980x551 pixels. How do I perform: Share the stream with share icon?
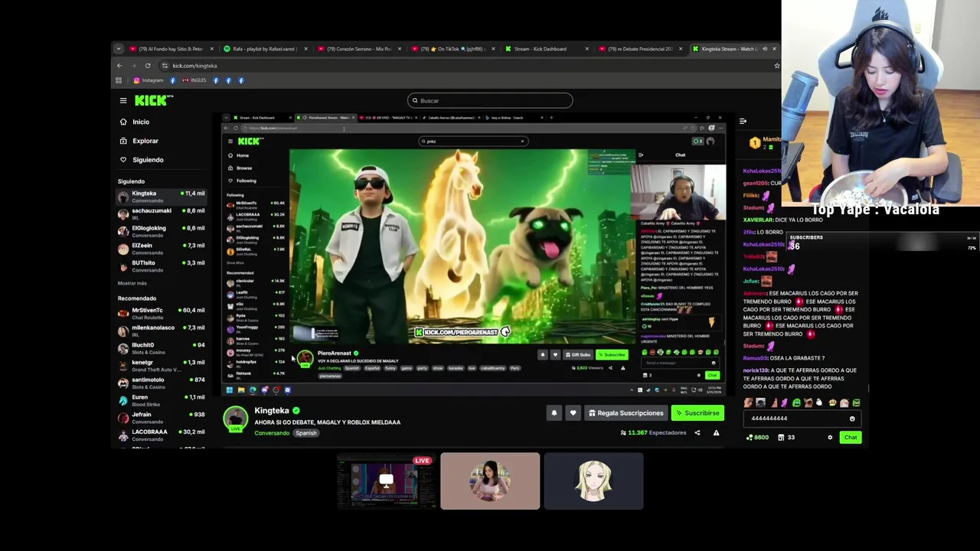coord(697,433)
